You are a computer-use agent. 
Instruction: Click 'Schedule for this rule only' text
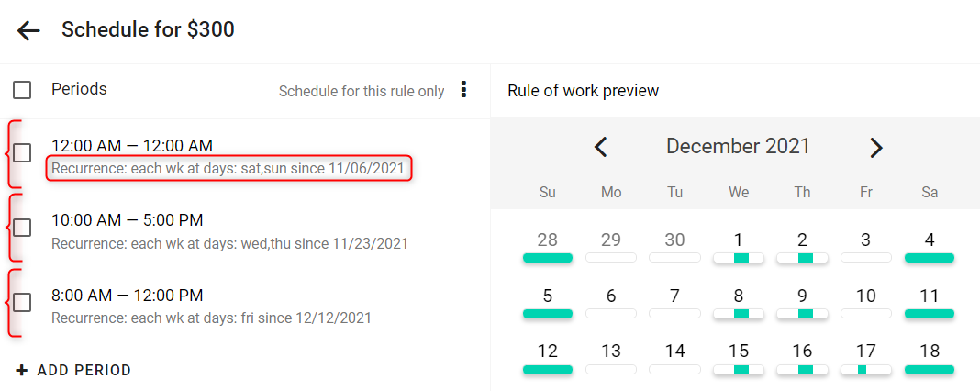[x=362, y=92]
